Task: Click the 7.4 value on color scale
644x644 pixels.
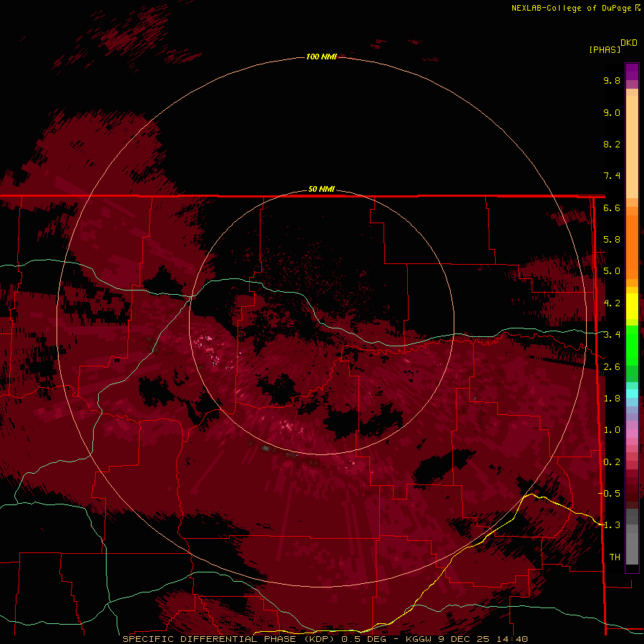Action: (x=612, y=176)
